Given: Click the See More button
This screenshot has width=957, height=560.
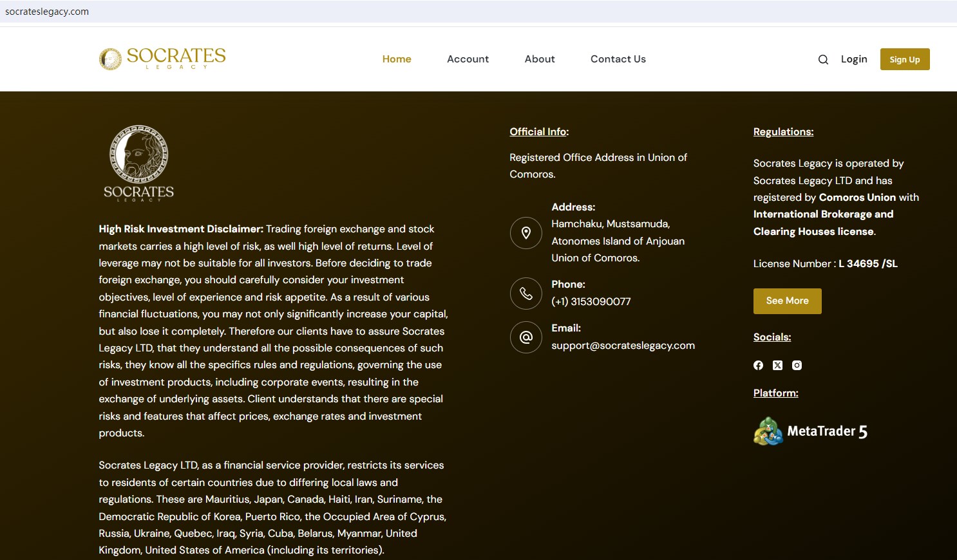Looking at the screenshot, I should pyautogui.click(x=788, y=301).
